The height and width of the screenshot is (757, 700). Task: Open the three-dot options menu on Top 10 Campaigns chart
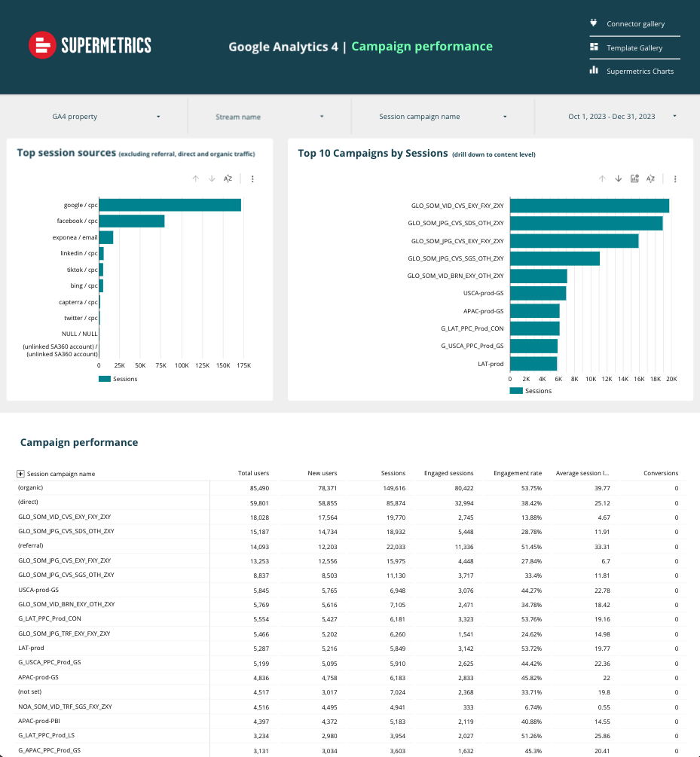click(675, 179)
